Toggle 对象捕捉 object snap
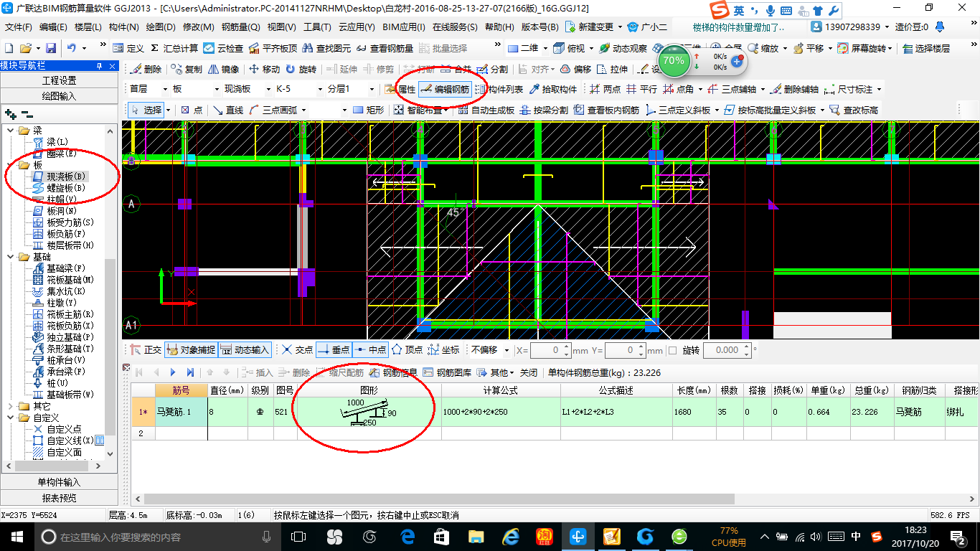The width and height of the screenshot is (980, 551). [x=191, y=350]
